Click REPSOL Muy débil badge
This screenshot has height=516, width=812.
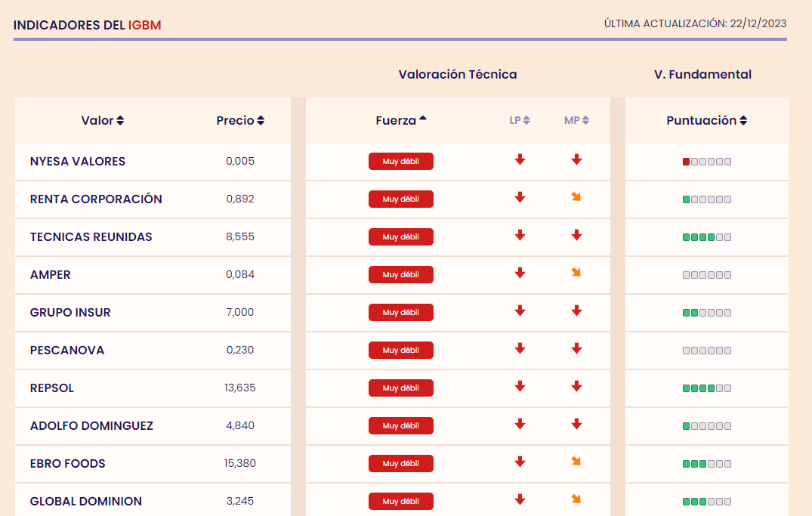tap(401, 388)
